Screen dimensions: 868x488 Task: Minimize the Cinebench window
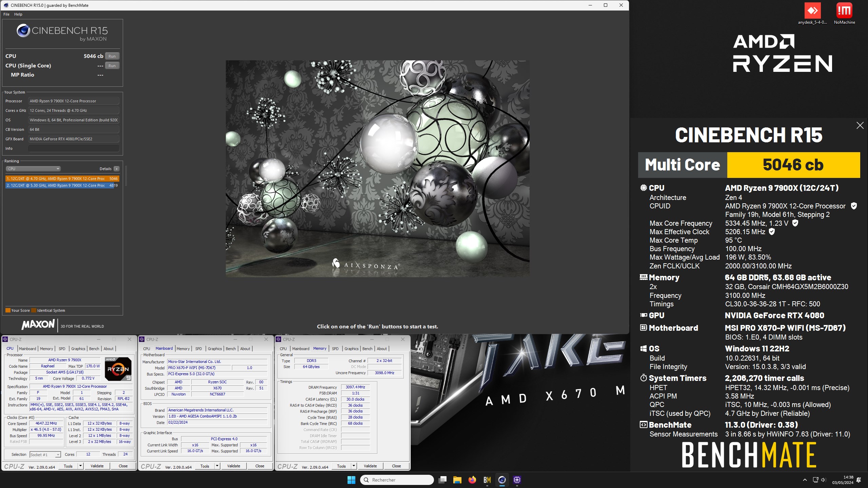coord(590,5)
